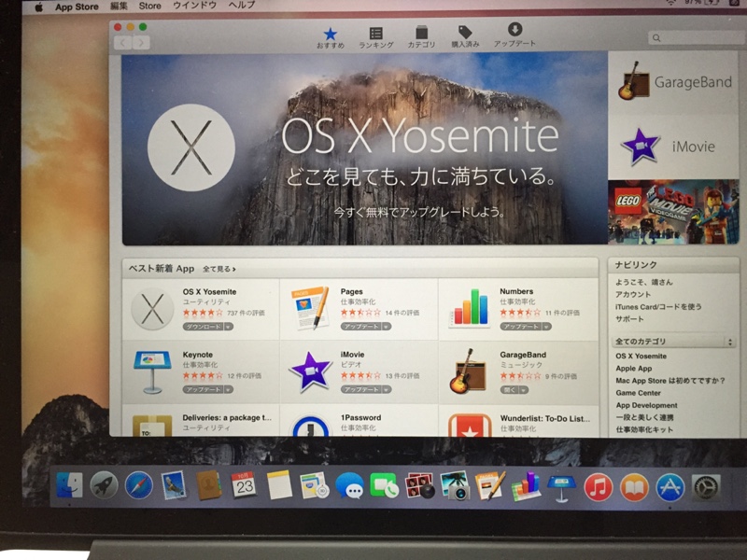
Task: Open the Wunderlist: To-Do List app title
Action: tap(545, 418)
